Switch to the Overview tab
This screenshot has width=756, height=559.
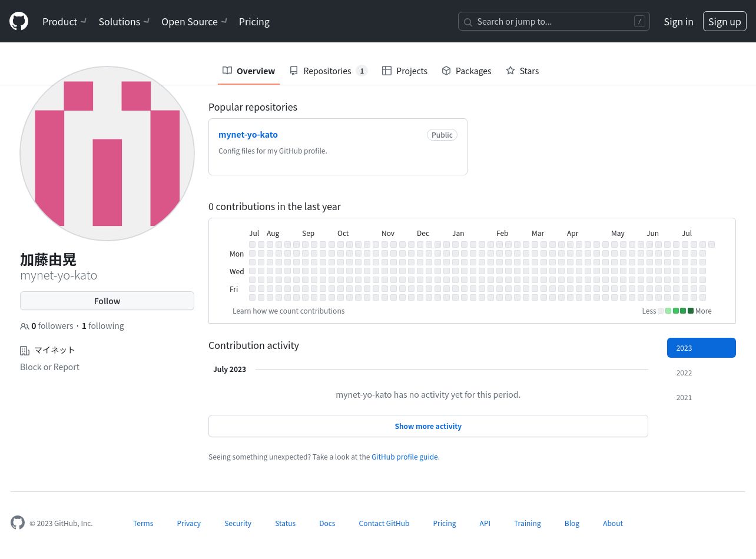pos(248,71)
